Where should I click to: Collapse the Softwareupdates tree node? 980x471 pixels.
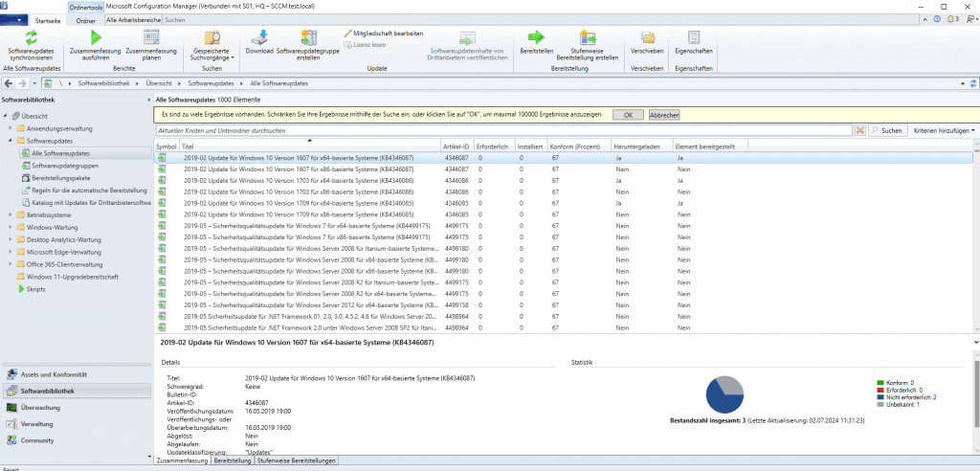coord(11,141)
